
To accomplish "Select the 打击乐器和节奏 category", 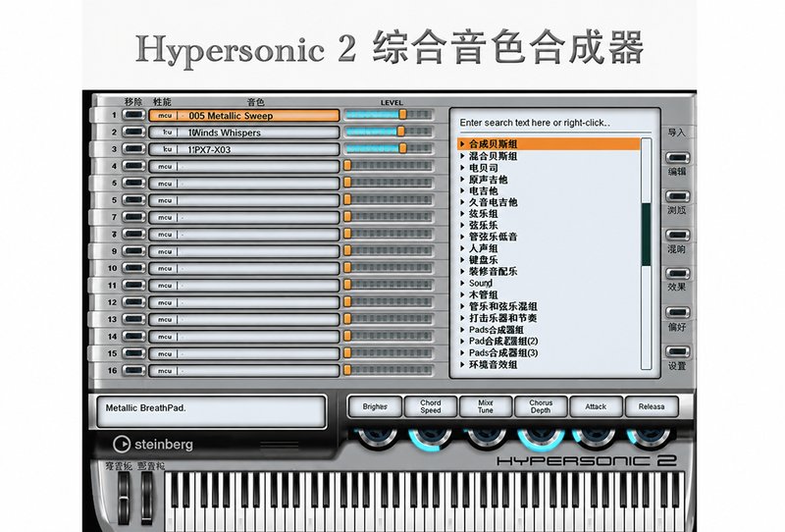I will pyautogui.click(x=503, y=318).
